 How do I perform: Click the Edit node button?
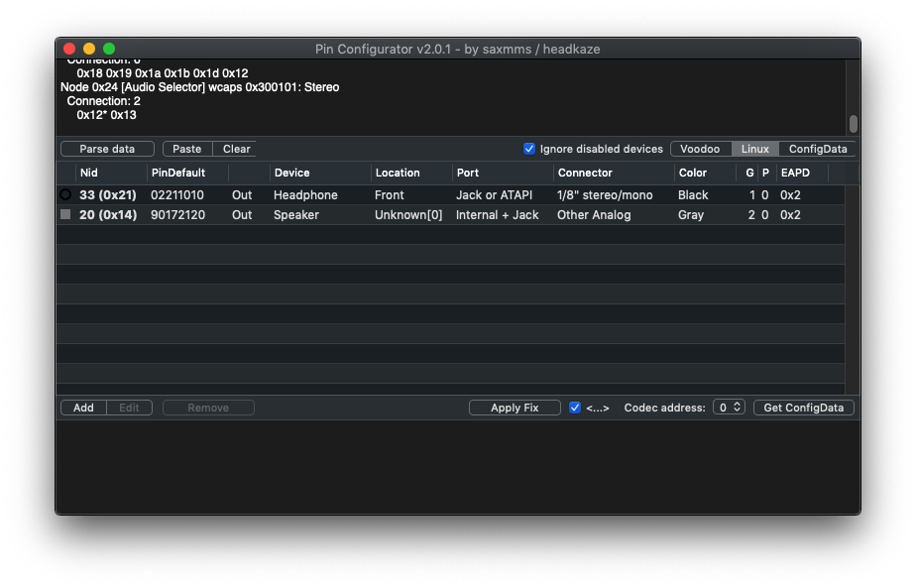(x=129, y=408)
